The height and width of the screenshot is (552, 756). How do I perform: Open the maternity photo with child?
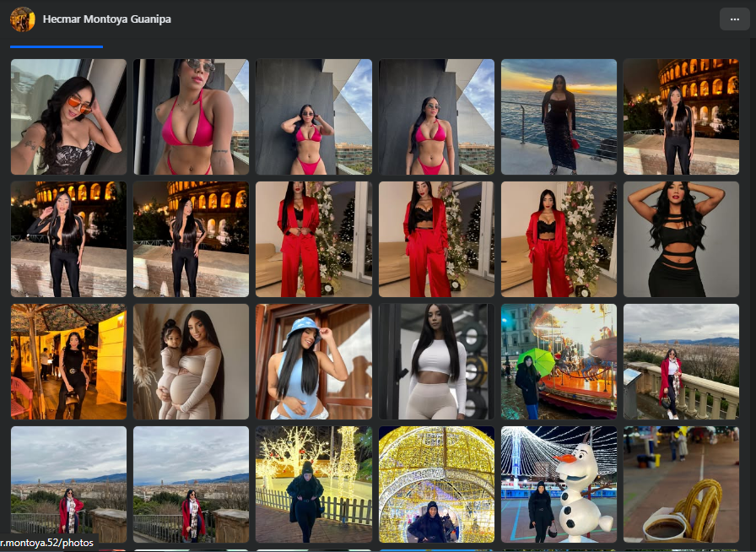tap(191, 361)
